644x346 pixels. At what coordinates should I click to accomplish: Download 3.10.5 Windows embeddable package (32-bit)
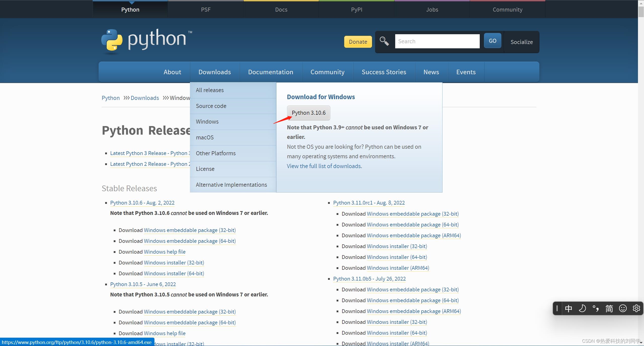(x=190, y=312)
